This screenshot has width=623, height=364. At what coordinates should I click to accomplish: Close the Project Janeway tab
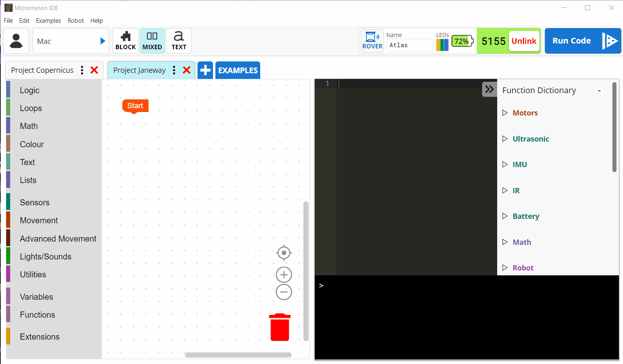coord(186,70)
